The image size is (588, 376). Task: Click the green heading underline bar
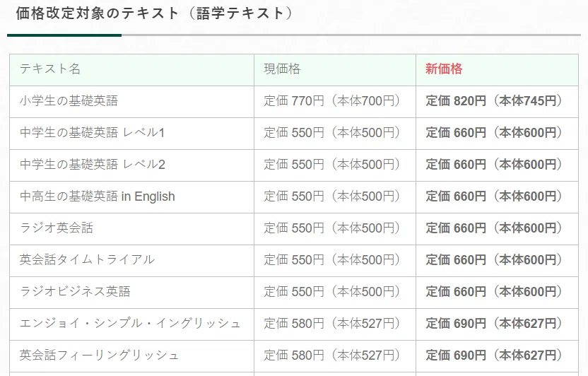tap(64, 35)
